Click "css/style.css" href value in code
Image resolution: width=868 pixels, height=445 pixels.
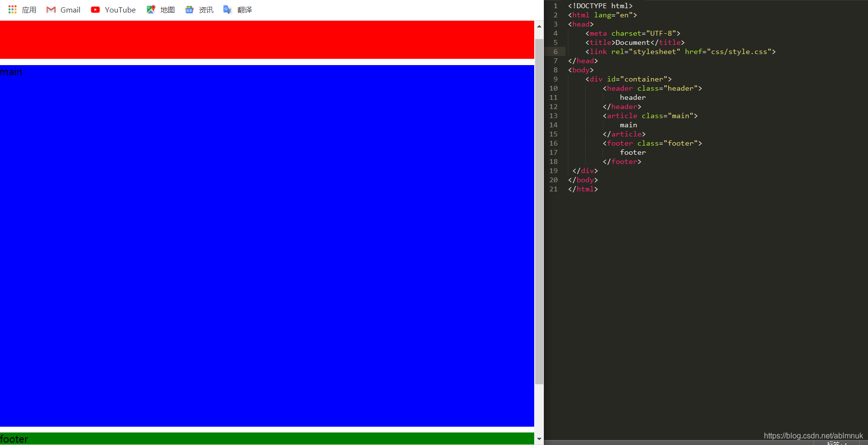[739, 52]
